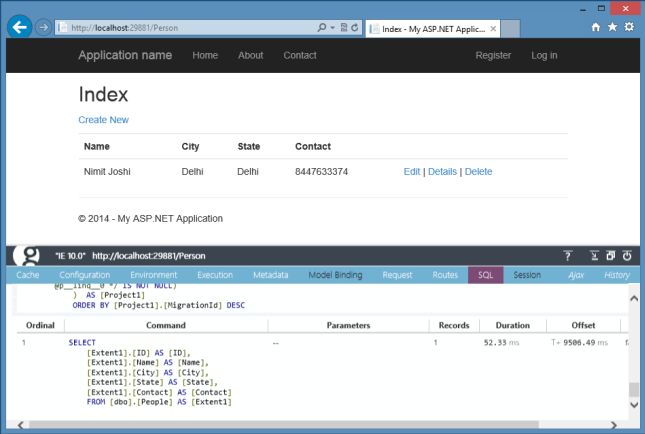Click the scroll up arrow in Glimpse panel
Image resolution: width=645 pixels, height=434 pixels.
coord(634,299)
